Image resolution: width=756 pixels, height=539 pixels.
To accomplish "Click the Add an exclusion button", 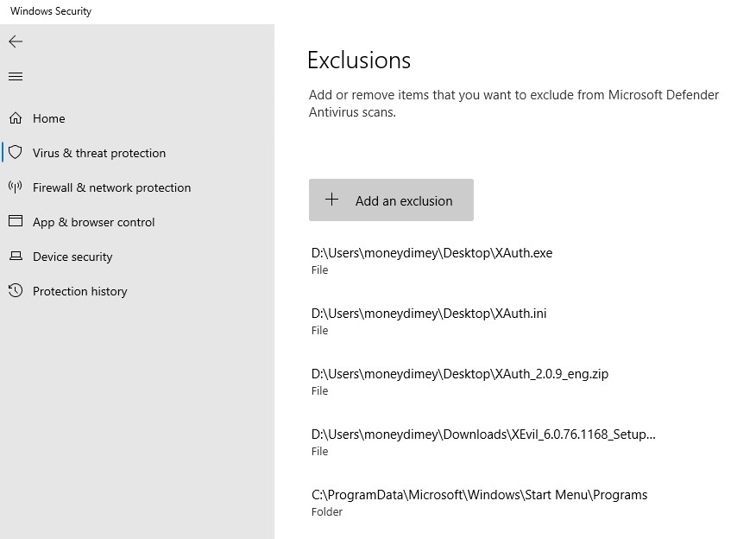I will point(391,200).
